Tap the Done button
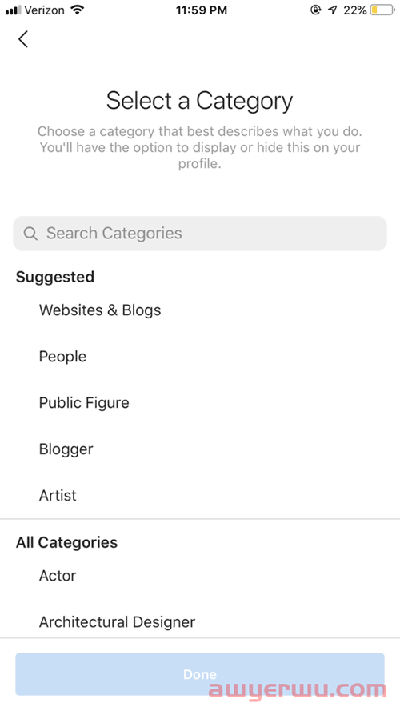 point(200,674)
